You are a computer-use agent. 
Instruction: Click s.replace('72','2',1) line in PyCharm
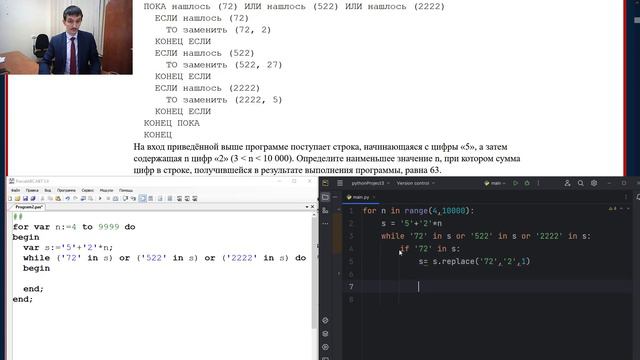coord(474,261)
